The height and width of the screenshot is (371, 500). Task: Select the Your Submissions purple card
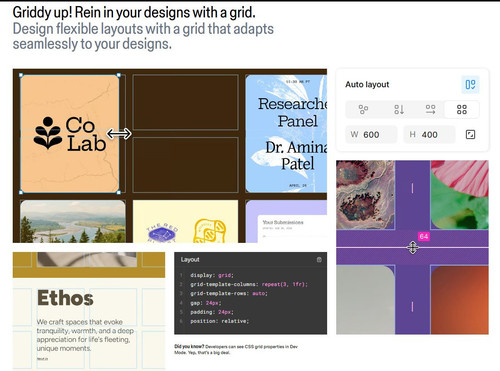pos(286,221)
